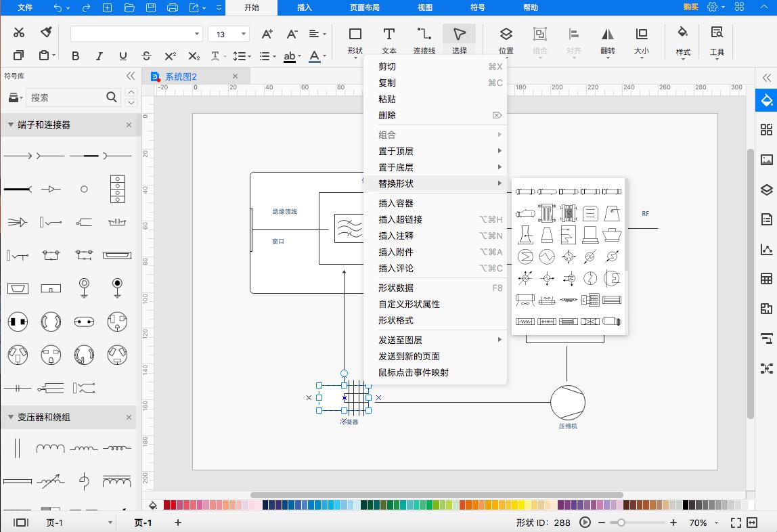Toggle italic formatting
The image size is (777, 532).
(100, 56)
